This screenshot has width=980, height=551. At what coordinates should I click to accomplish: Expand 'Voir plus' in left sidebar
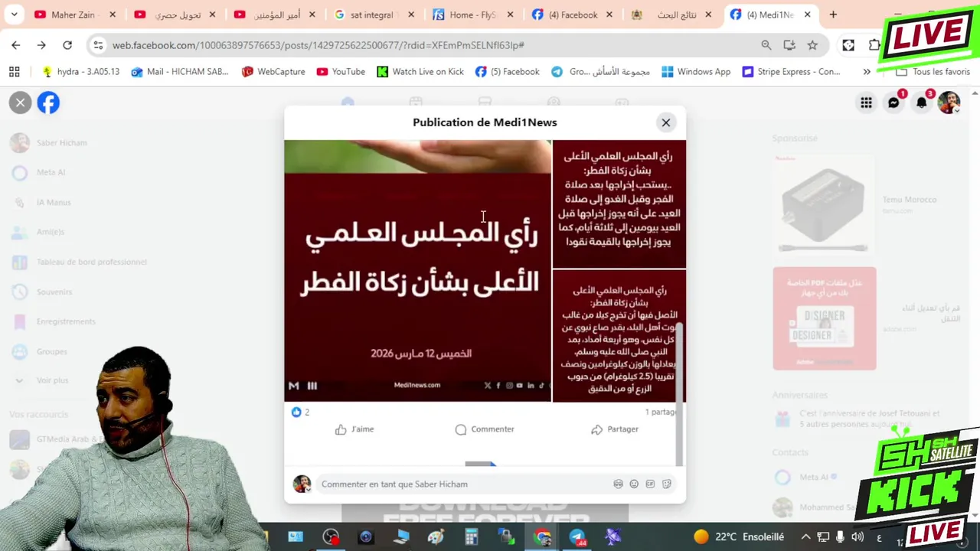tap(41, 380)
